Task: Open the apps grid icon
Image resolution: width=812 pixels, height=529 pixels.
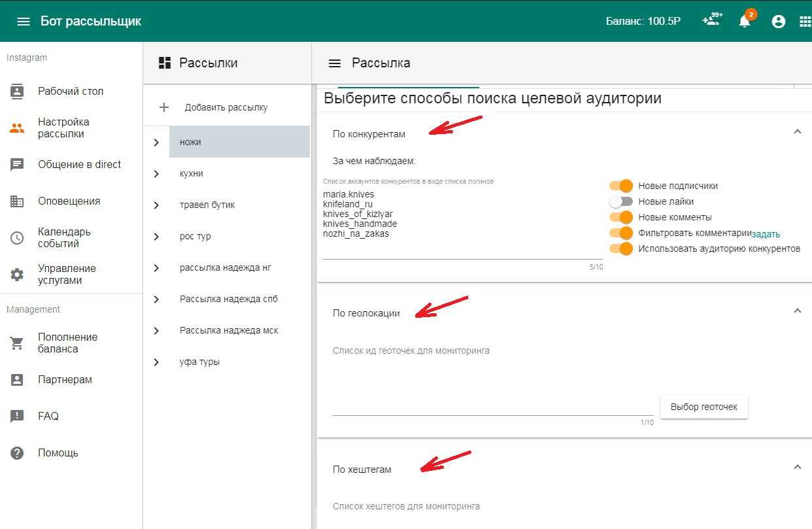Action: 805,22
